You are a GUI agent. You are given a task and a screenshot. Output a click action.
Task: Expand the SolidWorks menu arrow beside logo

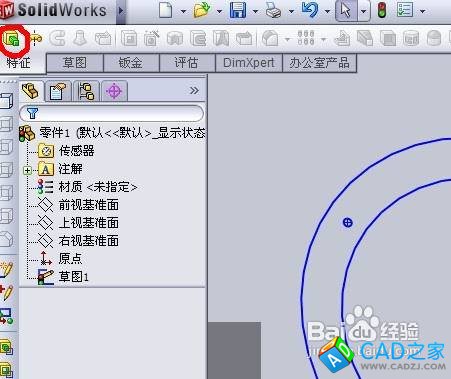pyautogui.click(x=121, y=11)
